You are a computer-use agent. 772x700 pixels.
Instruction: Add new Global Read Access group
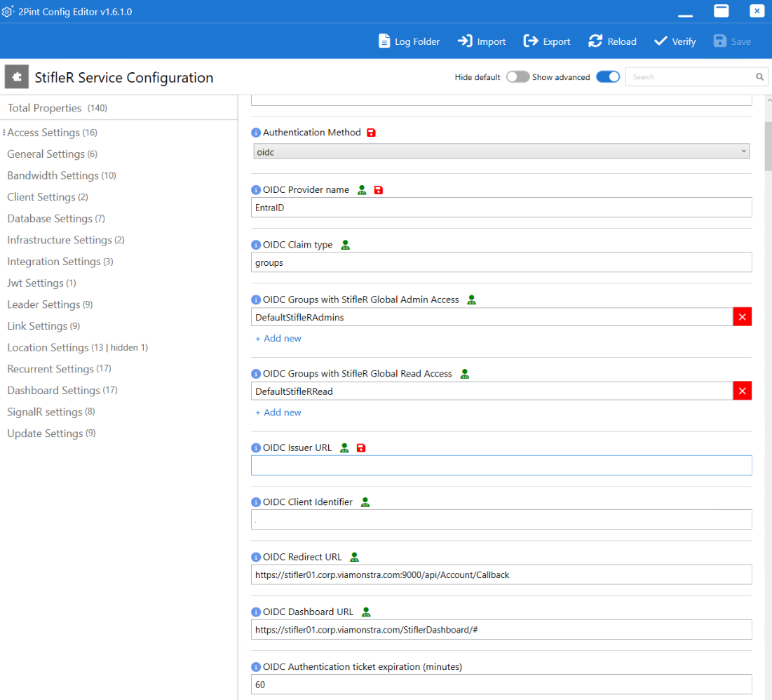[278, 412]
